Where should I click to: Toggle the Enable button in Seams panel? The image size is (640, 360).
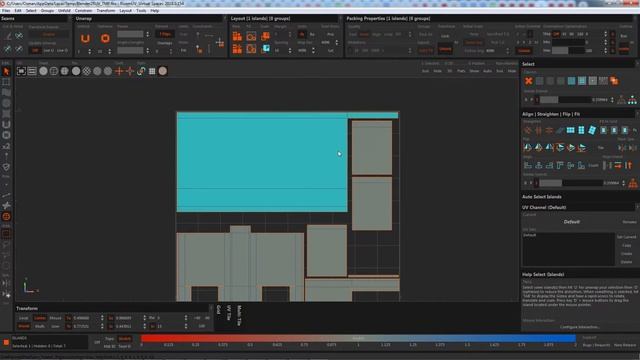coord(49,34)
